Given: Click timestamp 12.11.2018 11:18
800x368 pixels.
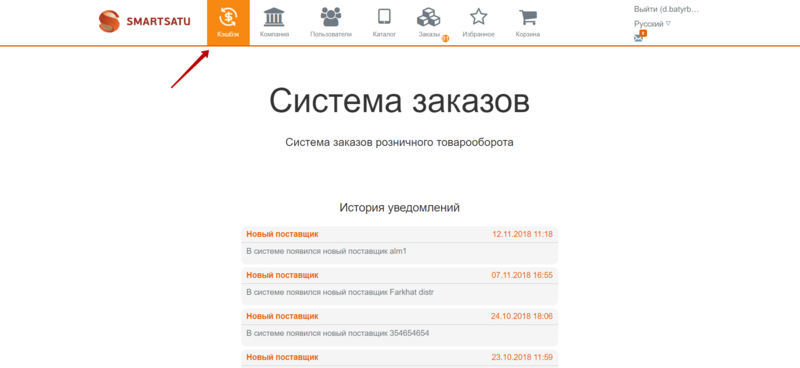Looking at the screenshot, I should [522, 234].
